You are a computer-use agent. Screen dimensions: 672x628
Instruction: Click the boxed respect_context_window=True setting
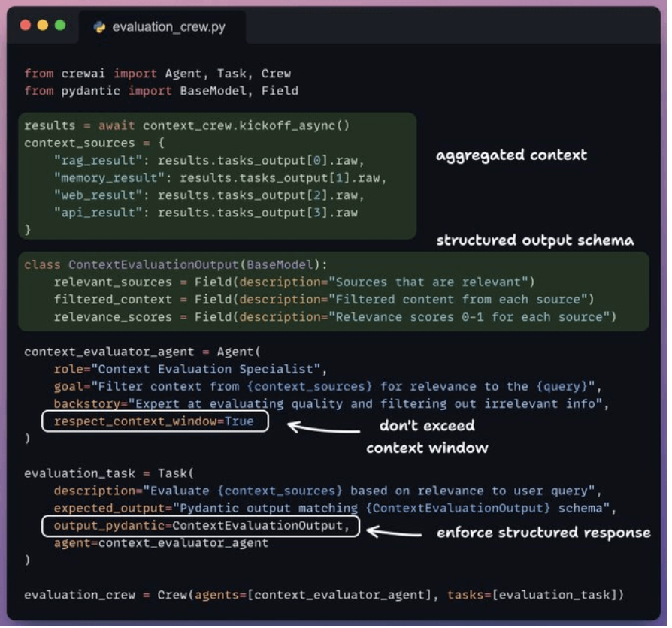click(x=154, y=421)
